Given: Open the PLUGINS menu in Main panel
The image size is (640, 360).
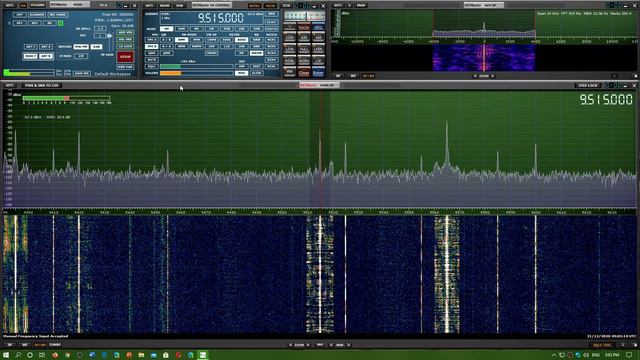Looking at the screenshot, I should click(38, 5).
